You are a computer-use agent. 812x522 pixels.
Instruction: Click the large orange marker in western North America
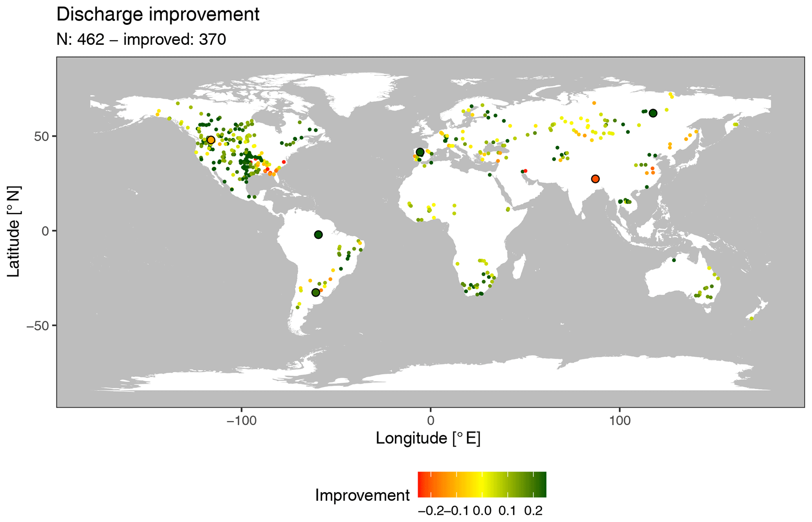pos(211,140)
